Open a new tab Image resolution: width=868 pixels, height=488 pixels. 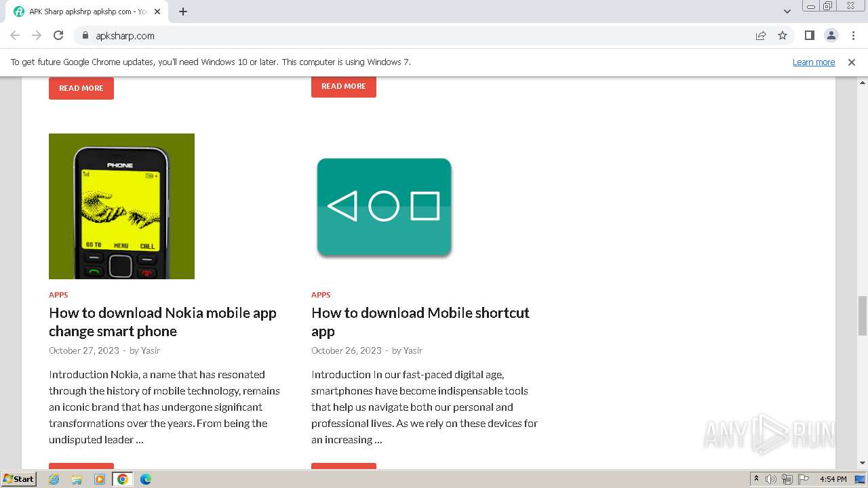[183, 12]
